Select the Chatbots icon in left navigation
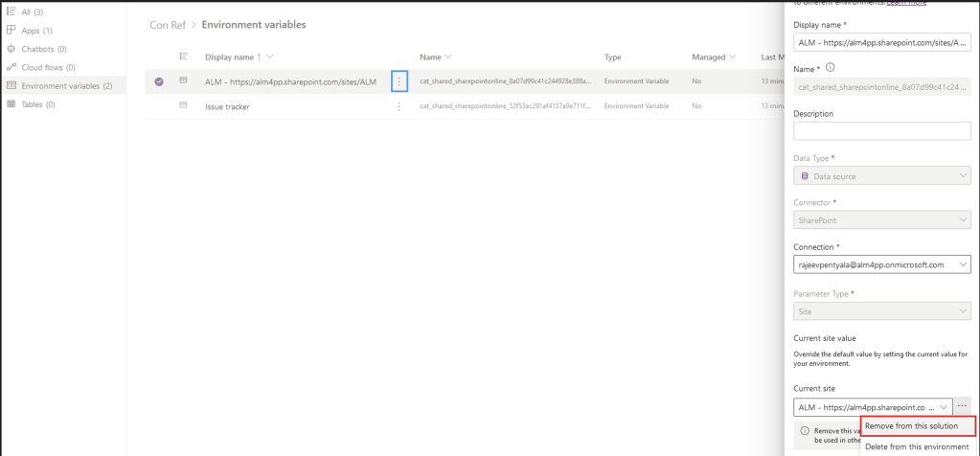 coord(11,48)
